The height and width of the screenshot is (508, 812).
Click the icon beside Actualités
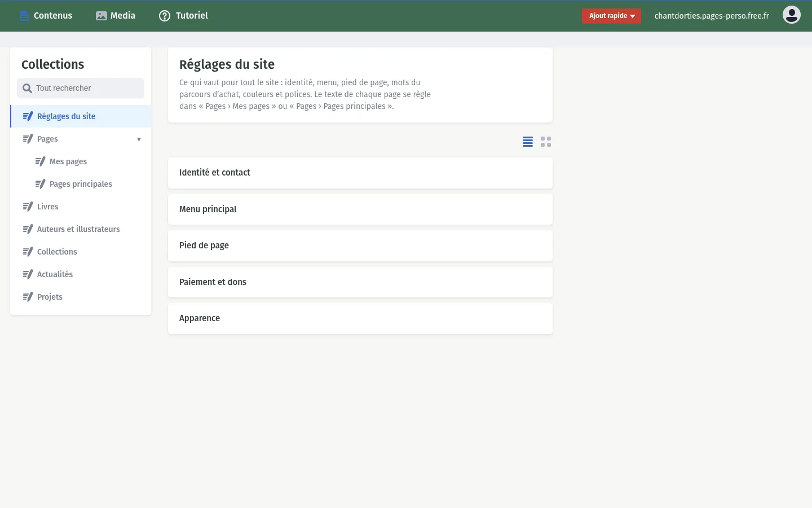[x=28, y=274]
